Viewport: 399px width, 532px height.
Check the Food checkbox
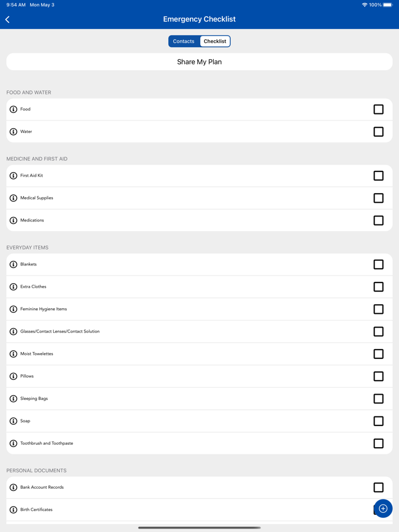pos(378,109)
